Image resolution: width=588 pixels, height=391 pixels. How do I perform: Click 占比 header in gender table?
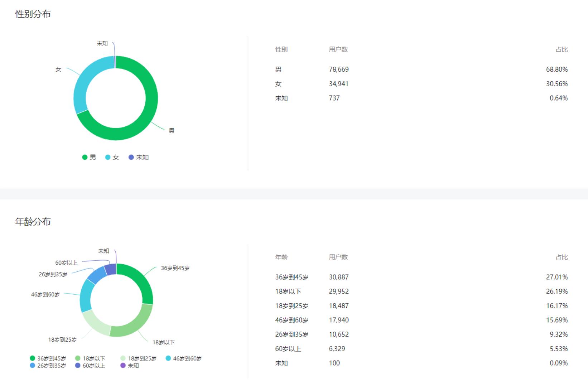(x=562, y=49)
